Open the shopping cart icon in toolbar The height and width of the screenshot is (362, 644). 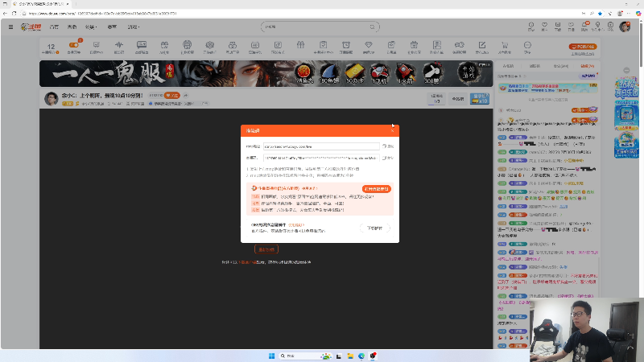tap(505, 47)
